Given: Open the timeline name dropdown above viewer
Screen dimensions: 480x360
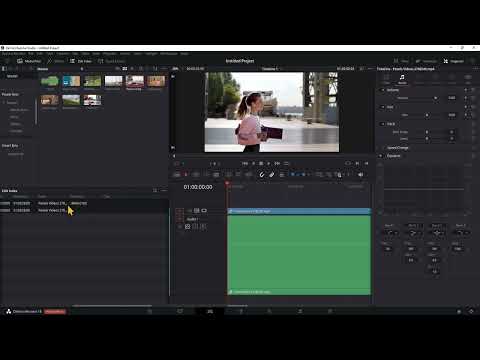Looking at the screenshot, I should click(271, 69).
